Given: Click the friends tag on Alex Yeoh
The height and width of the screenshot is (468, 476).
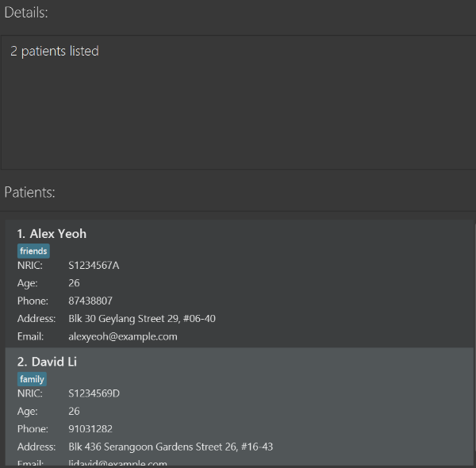Looking at the screenshot, I should coord(33,251).
